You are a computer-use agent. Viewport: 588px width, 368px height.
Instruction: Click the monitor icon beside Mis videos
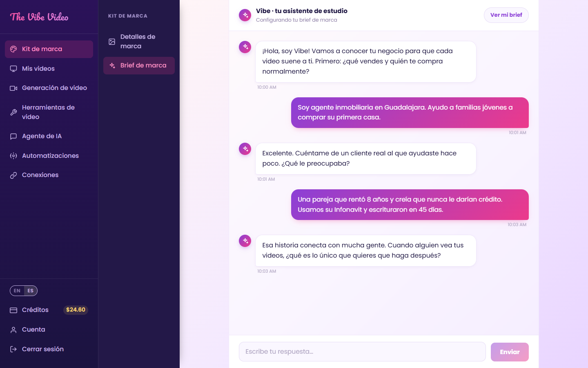pos(13,69)
